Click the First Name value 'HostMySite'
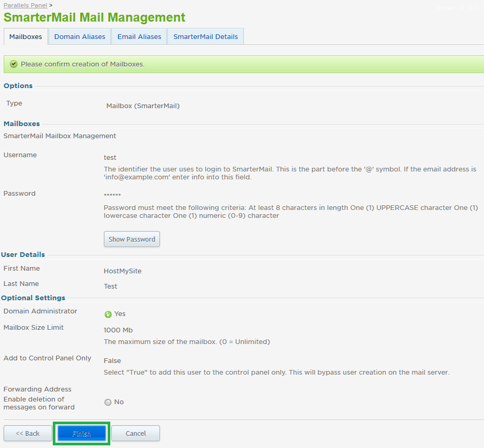 (x=122, y=271)
